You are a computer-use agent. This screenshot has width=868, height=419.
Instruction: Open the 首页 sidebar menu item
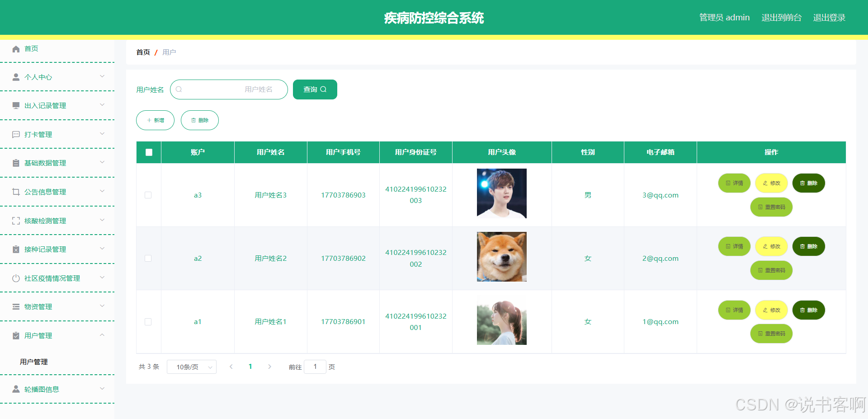57,49
